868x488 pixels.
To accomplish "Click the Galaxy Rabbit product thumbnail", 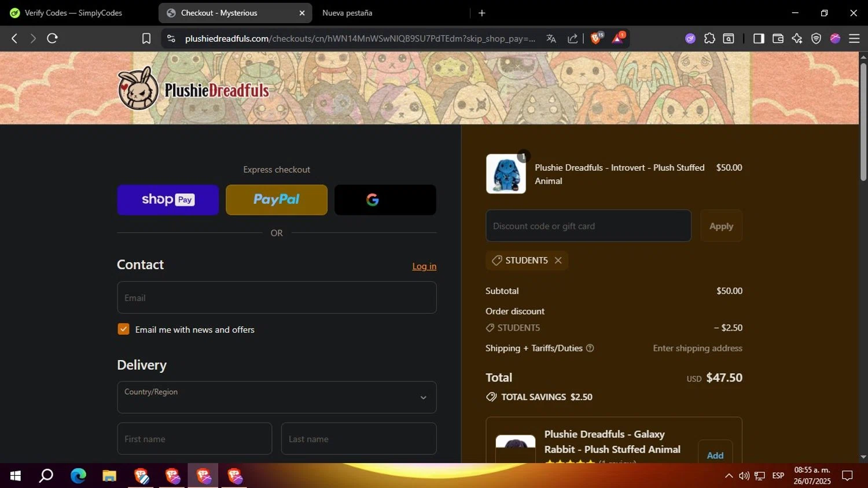I will pyautogui.click(x=516, y=450).
